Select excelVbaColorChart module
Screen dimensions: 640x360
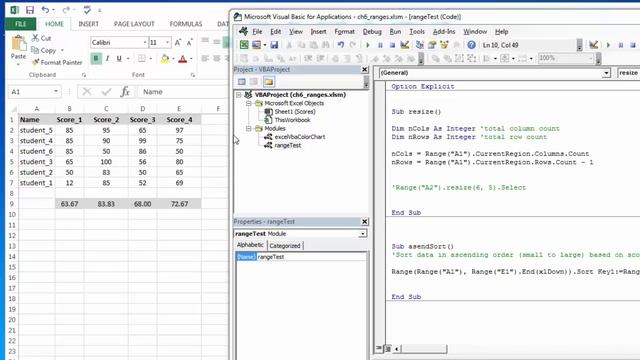point(300,137)
